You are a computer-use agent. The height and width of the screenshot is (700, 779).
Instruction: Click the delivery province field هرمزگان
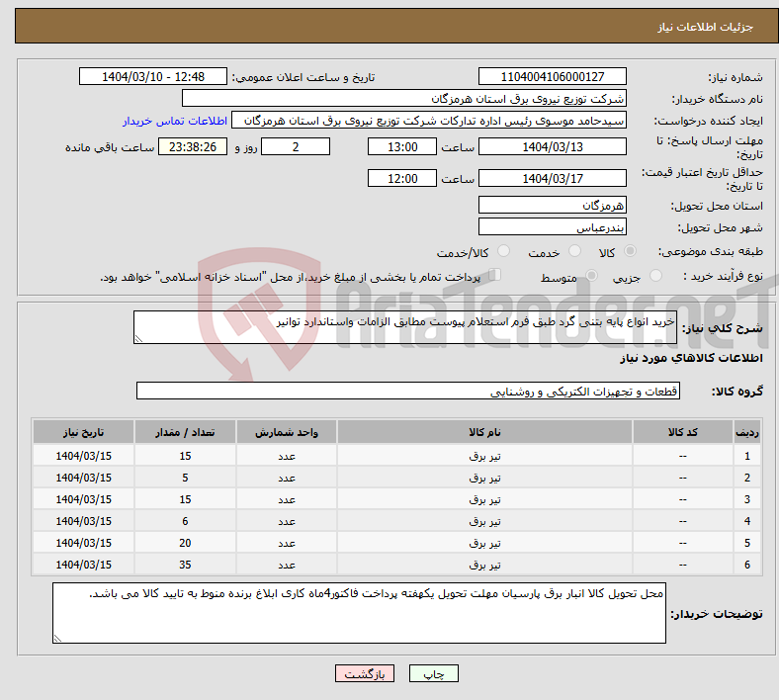point(552,205)
